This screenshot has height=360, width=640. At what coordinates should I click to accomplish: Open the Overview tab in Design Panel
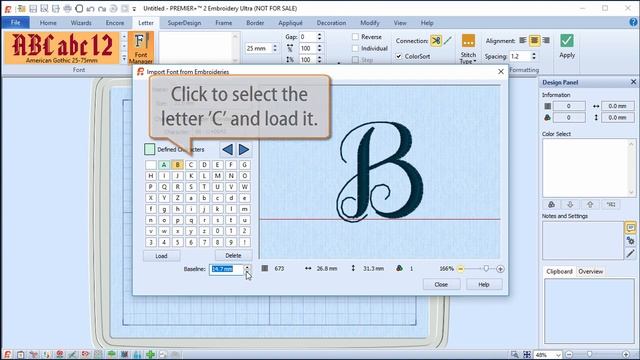click(590, 271)
